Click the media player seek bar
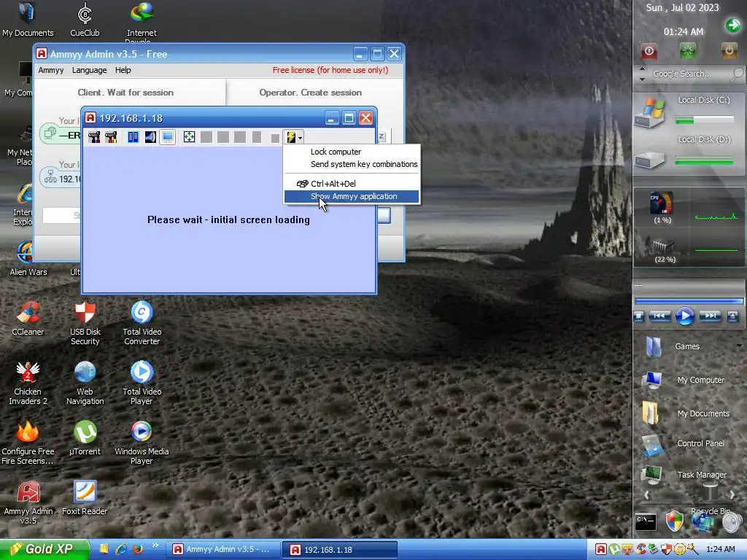Screen dimensions: 747x560 pos(689,301)
